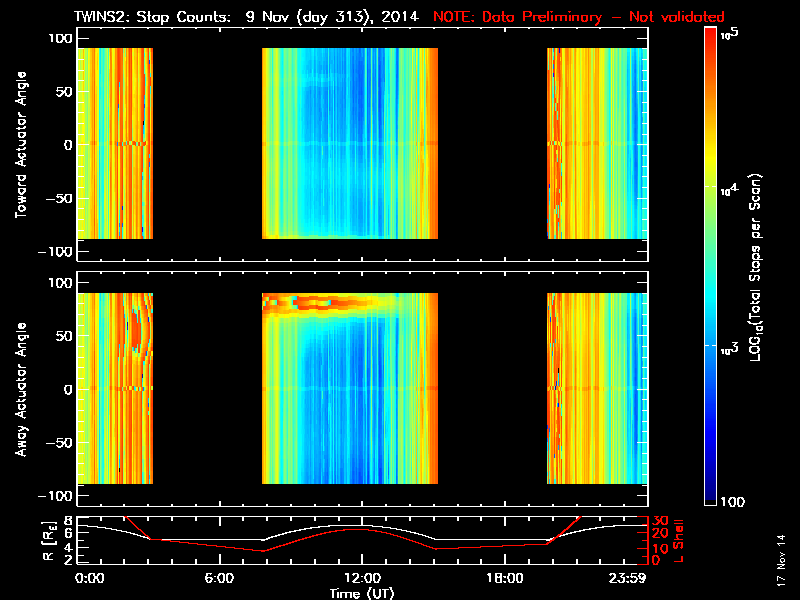800x600 pixels.
Task: Click the "-100" tick on Toward Actuator axis
Action: (55, 252)
